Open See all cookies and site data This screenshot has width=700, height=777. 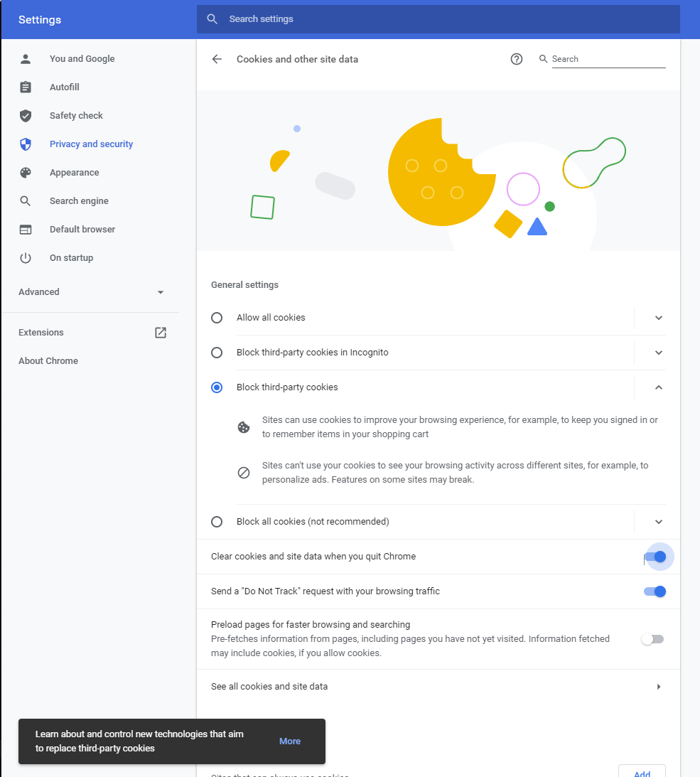coord(438,687)
